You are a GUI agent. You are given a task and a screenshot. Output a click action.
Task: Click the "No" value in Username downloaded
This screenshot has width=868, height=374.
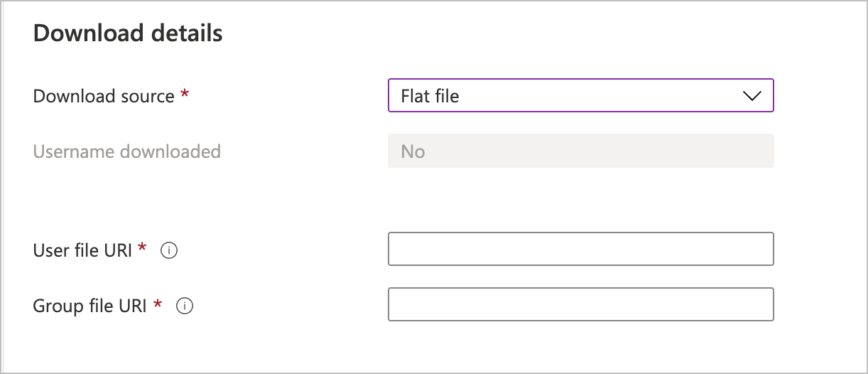click(x=413, y=151)
